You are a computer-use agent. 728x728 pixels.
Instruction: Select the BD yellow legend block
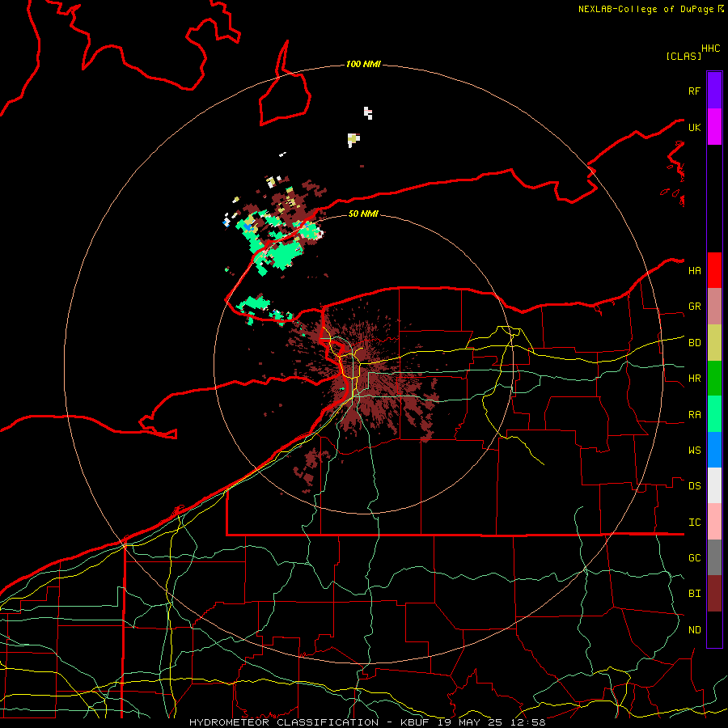(714, 343)
